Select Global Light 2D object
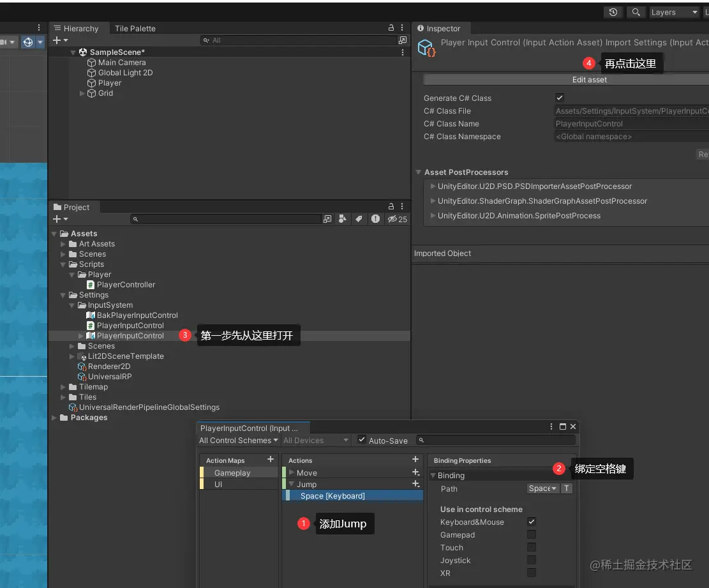The image size is (709, 588). [x=125, y=73]
